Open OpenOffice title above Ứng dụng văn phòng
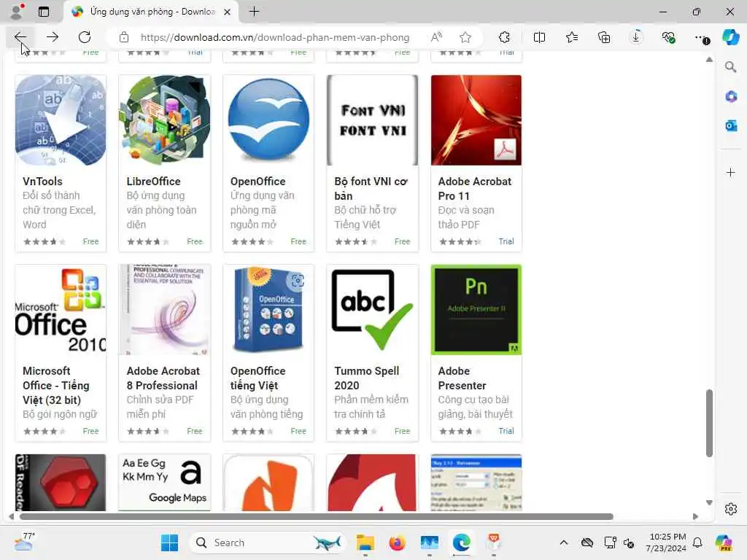This screenshot has width=747, height=560. (x=258, y=182)
